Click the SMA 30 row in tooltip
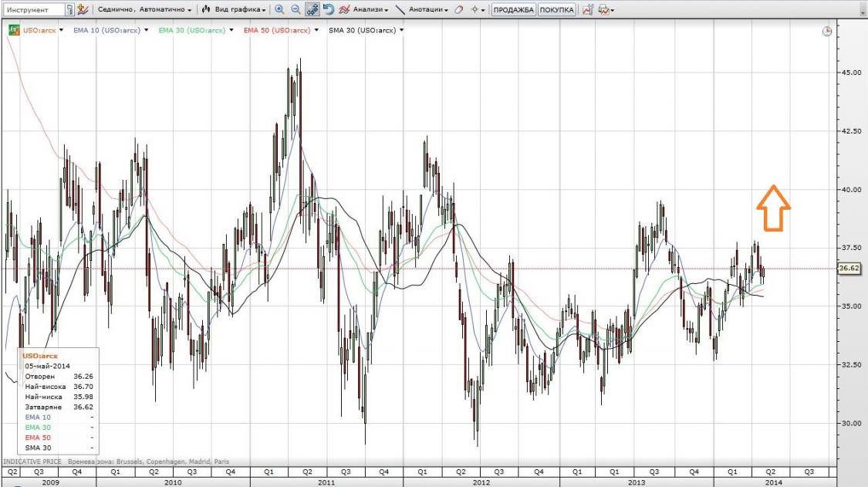Image resolution: width=868 pixels, height=487 pixels. [59, 448]
